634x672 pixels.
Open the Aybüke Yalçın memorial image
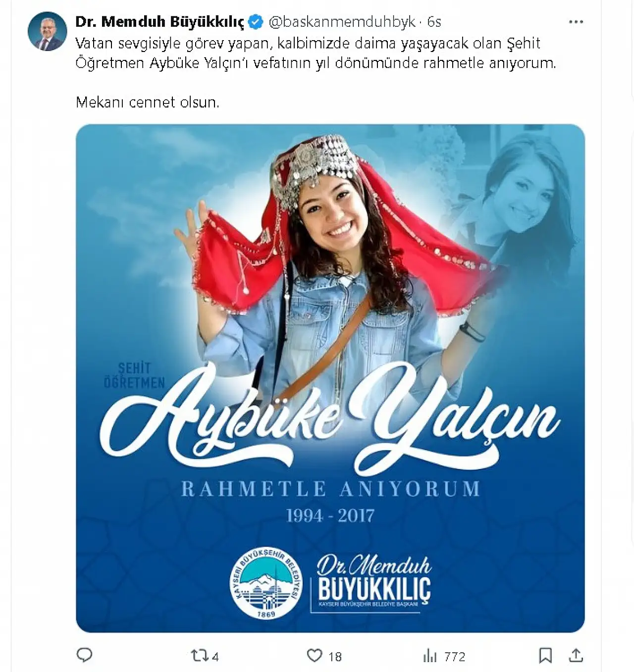tap(330, 378)
